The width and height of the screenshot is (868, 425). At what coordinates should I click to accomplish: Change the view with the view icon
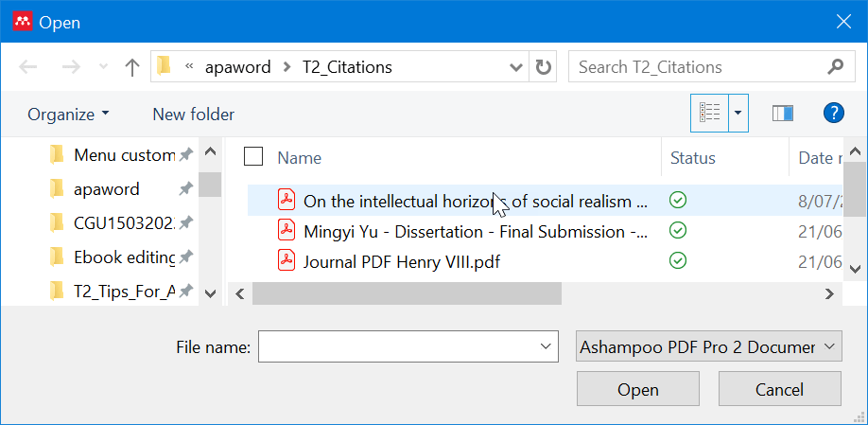click(710, 113)
